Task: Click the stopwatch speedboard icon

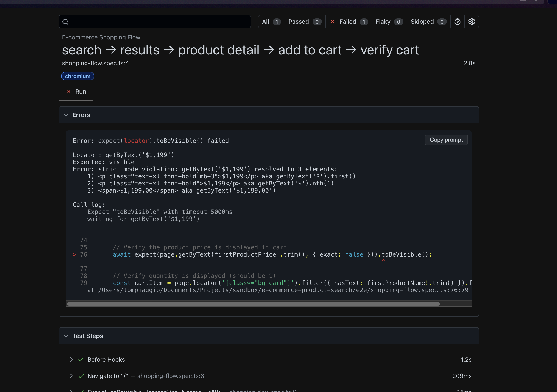Action: click(x=457, y=22)
